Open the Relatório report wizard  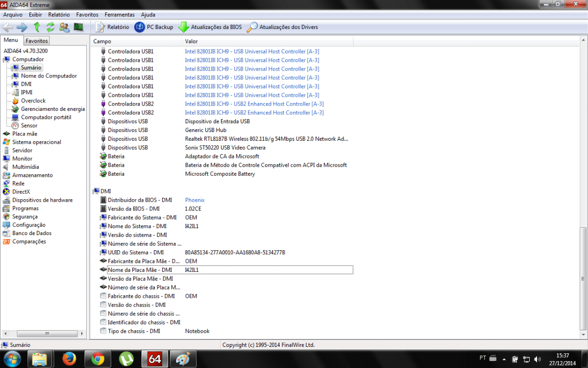[x=112, y=27]
